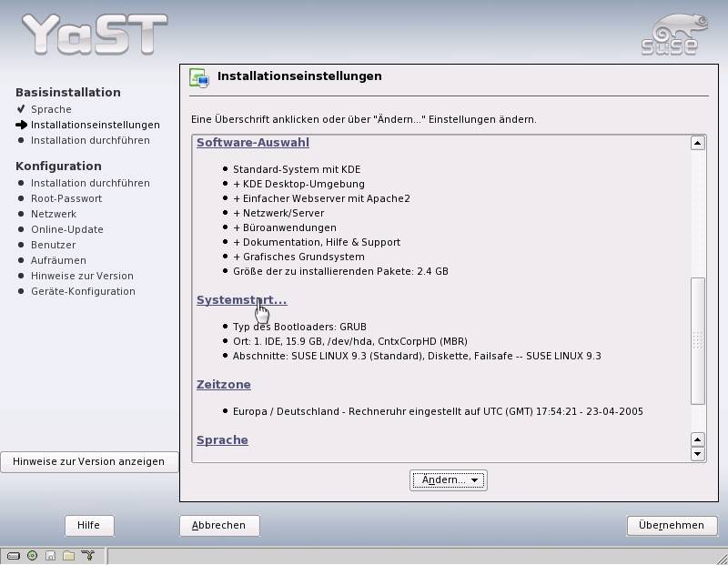
Task: Click the scroll up arrow atop the settings list
Action: [697, 143]
